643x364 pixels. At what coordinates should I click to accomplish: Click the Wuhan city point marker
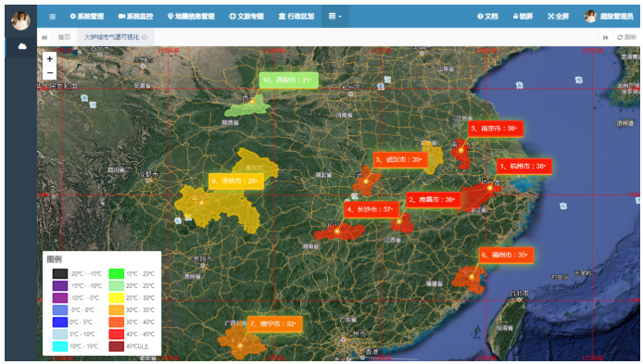[366, 182]
